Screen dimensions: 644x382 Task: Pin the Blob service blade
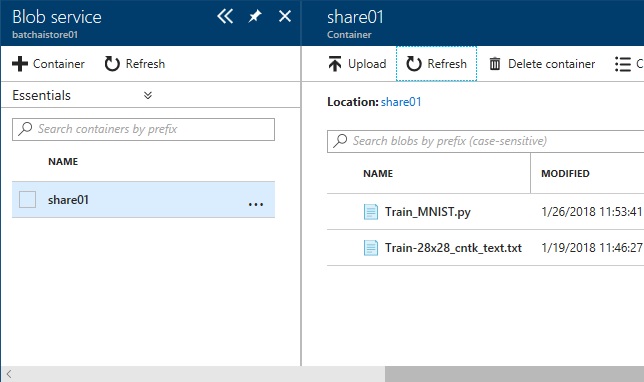tap(255, 16)
